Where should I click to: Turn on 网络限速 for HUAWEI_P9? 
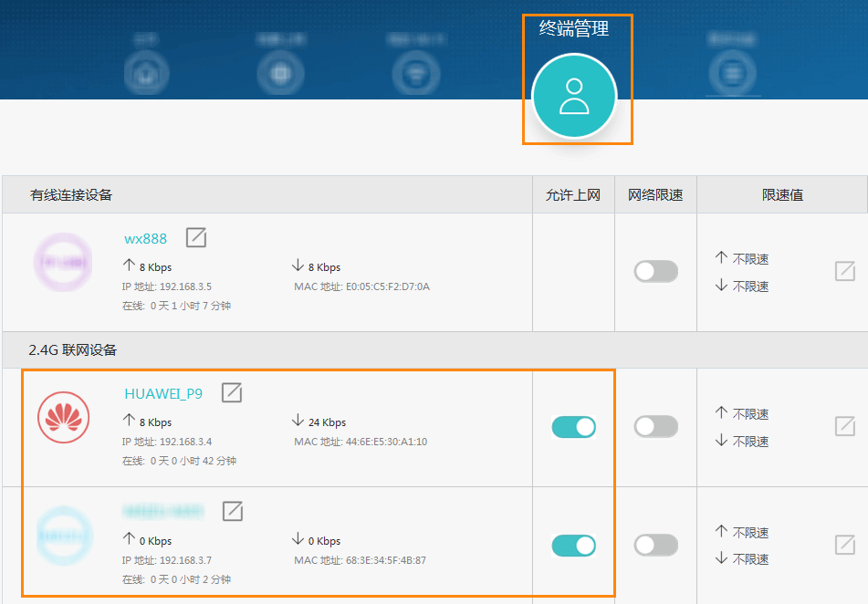click(655, 426)
